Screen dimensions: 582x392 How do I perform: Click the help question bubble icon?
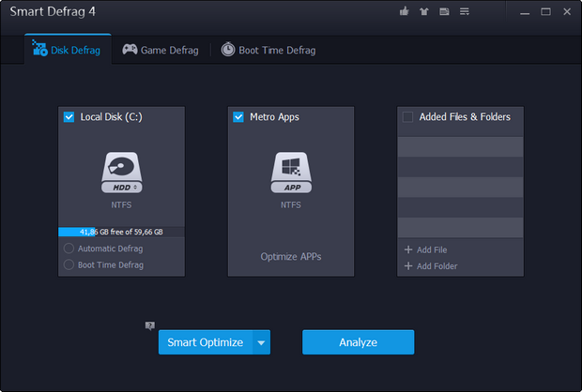(x=150, y=325)
